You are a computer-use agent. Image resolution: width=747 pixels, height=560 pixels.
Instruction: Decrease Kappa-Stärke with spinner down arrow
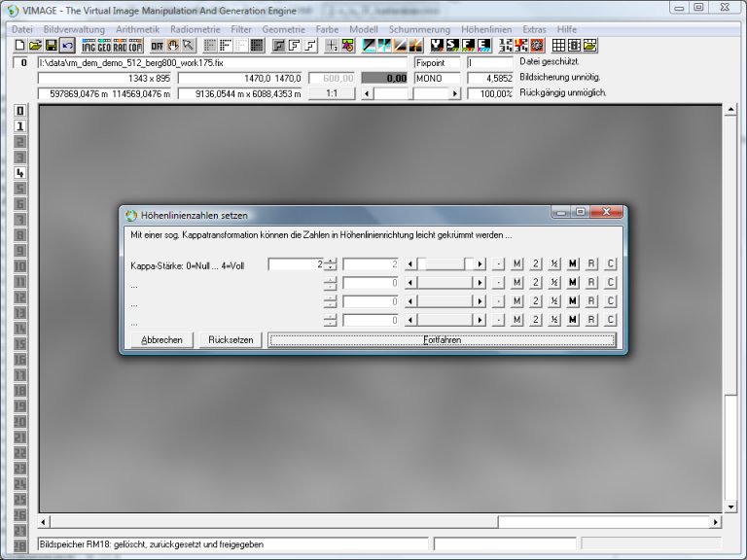click(x=331, y=268)
